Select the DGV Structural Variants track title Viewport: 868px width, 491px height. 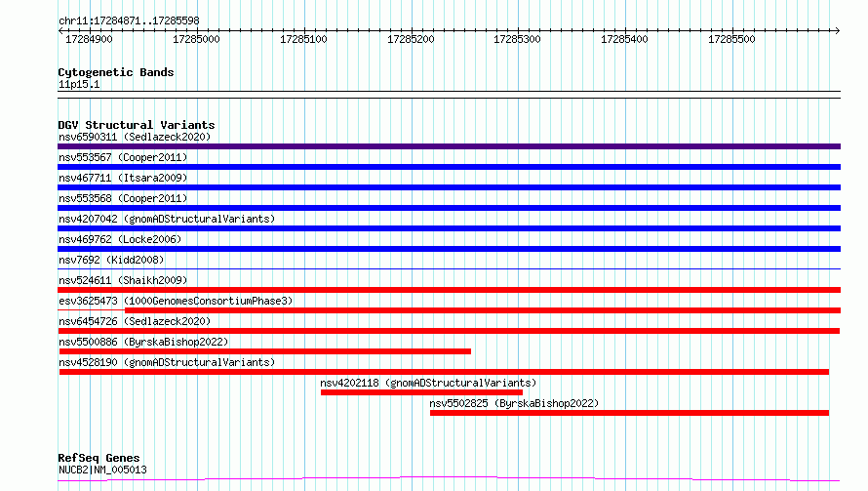click(137, 125)
